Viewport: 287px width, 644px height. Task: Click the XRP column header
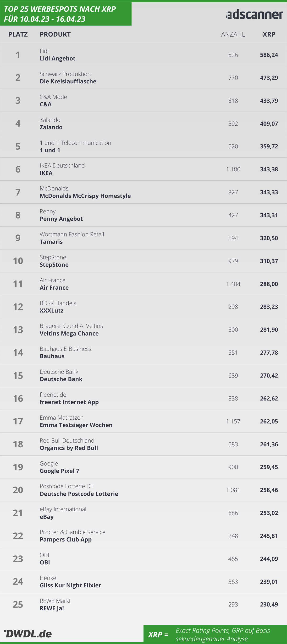point(269,34)
